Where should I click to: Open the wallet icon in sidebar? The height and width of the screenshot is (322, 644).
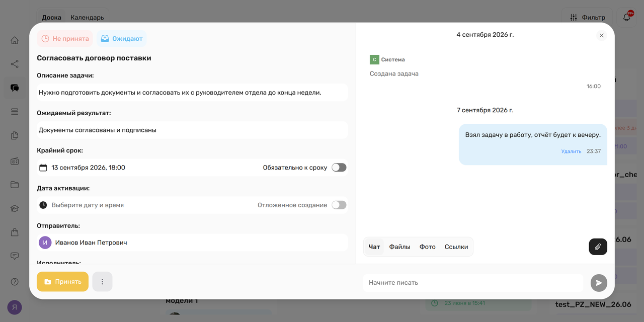tap(15, 161)
